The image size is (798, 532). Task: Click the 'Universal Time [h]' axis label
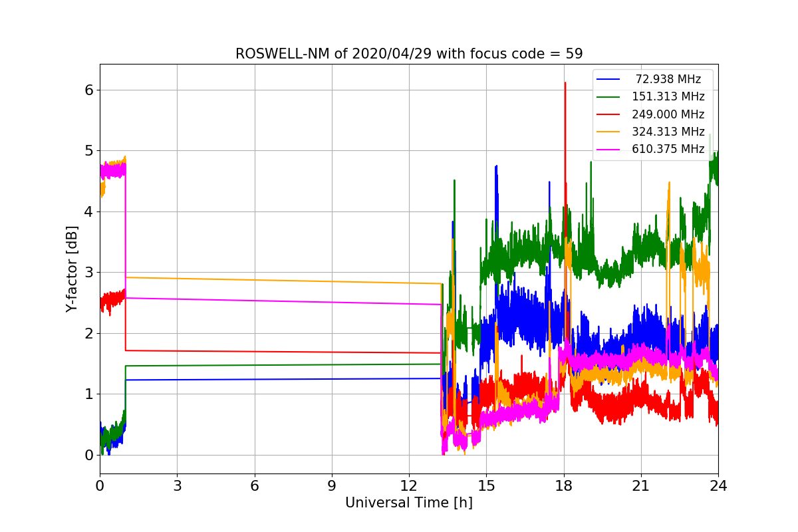point(409,503)
